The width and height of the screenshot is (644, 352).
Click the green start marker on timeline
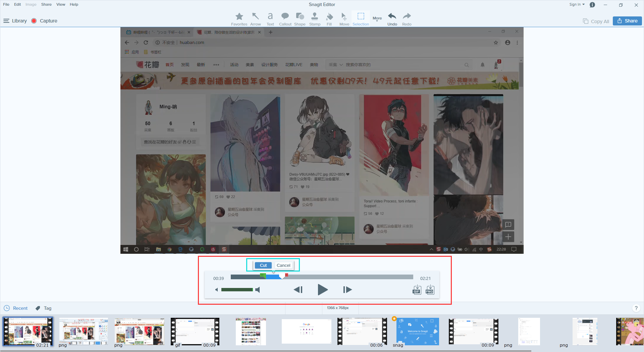pyautogui.click(x=263, y=276)
